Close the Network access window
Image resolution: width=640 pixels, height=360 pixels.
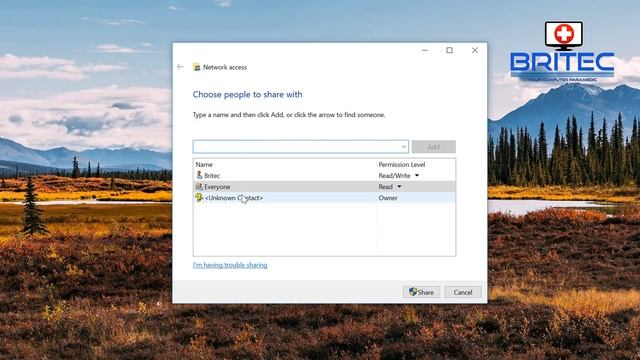[x=475, y=50]
